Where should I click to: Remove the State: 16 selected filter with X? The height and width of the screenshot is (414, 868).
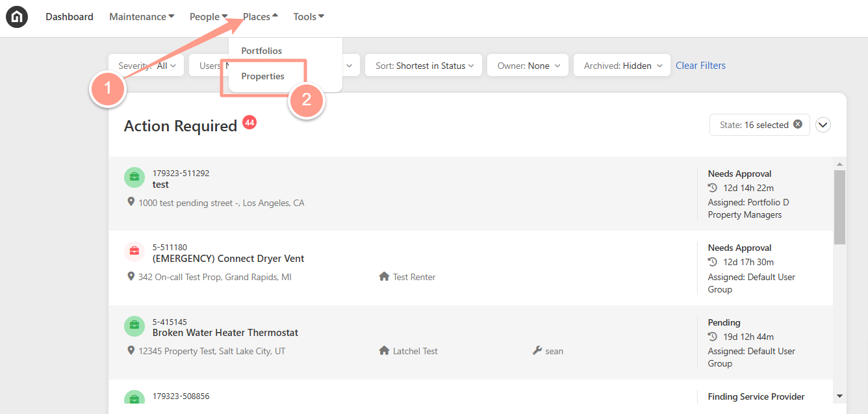[x=798, y=124]
